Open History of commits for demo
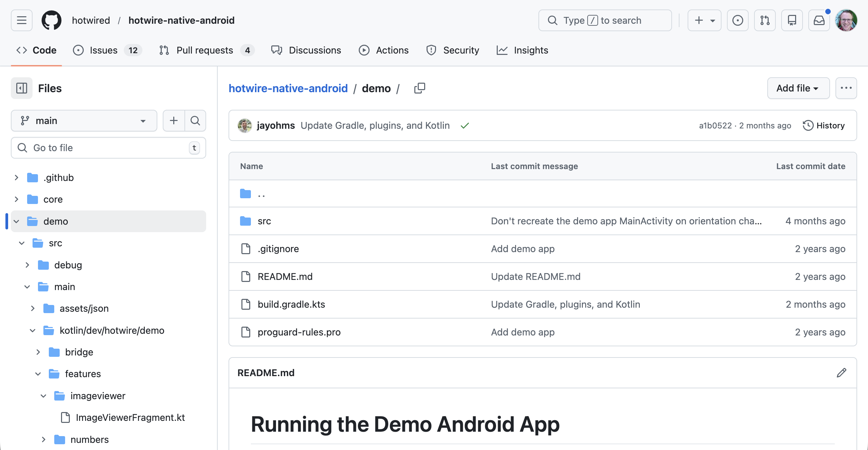 pos(824,126)
